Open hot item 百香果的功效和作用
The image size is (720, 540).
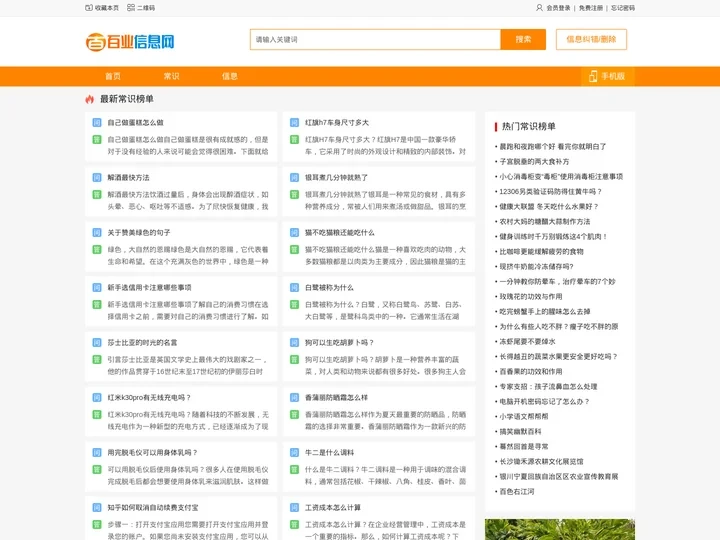(531, 371)
